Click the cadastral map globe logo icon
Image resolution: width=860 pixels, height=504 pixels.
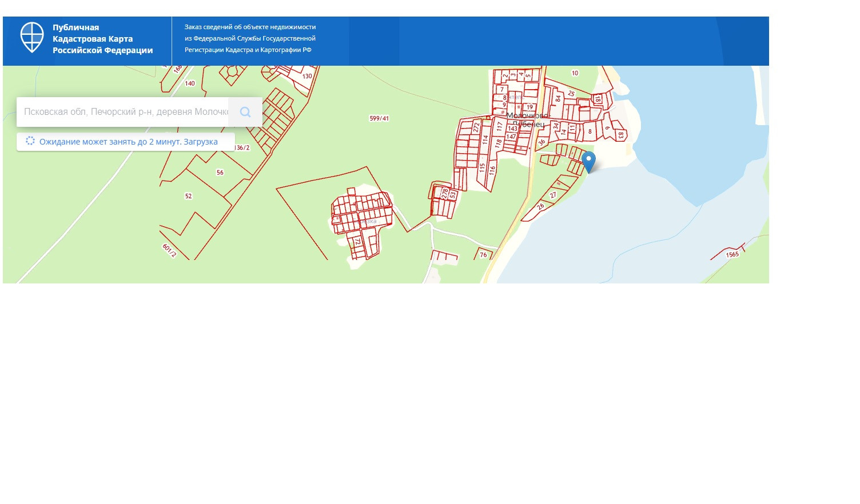pos(32,38)
